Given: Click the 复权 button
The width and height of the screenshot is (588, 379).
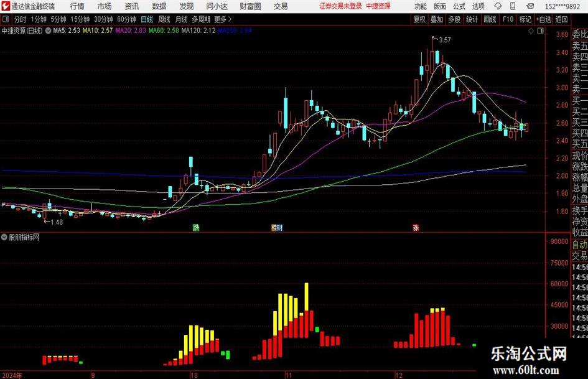Looking at the screenshot, I should [419, 19].
